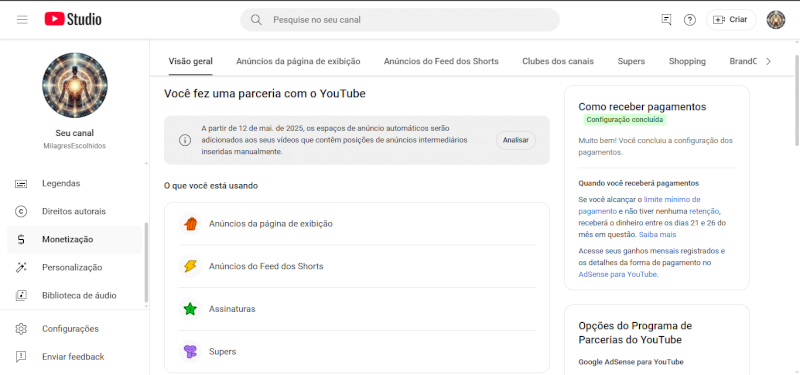Click the sidebar menu scrollbar
Image resolution: width=800 pixels, height=375 pixels.
pyautogui.click(x=146, y=263)
